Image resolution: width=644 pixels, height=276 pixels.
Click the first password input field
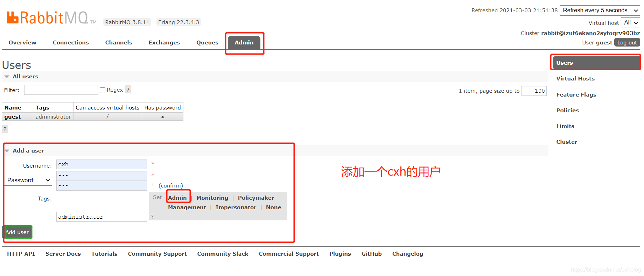point(101,176)
